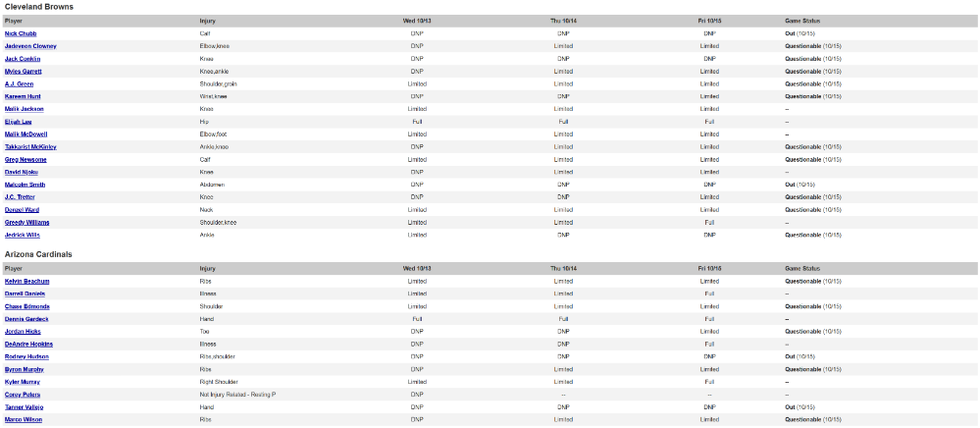Open Jedrick Wills player link
This screenshot has width=980, height=428.
tap(23, 235)
